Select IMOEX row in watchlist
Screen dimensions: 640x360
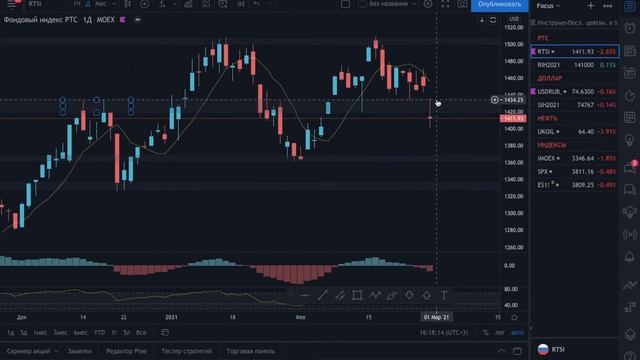tap(575, 158)
